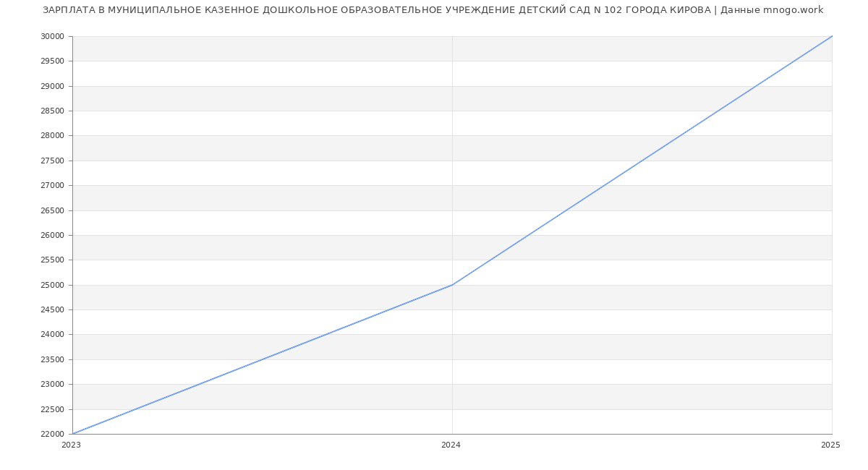Click the 27000 y-axis label
The width and height of the screenshot is (868, 470).
52,186
